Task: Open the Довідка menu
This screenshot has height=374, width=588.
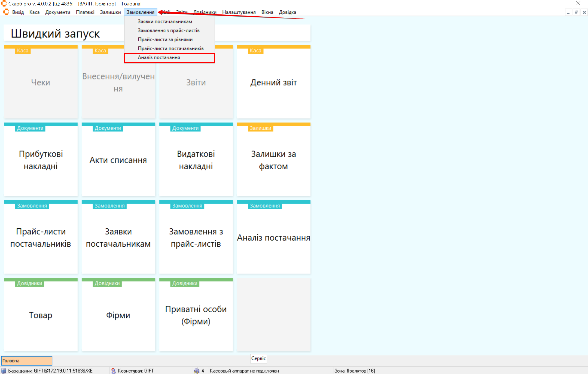Action: (287, 12)
